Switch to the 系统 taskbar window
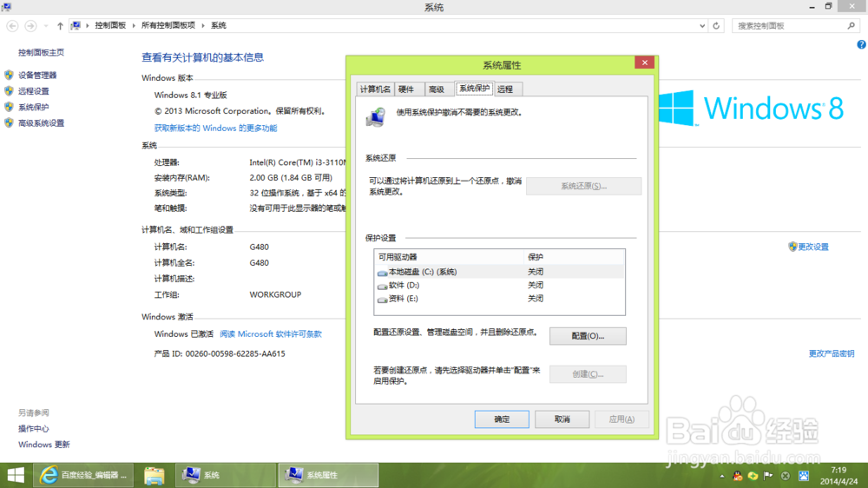Screen dimensions: 868x488 coord(226,475)
